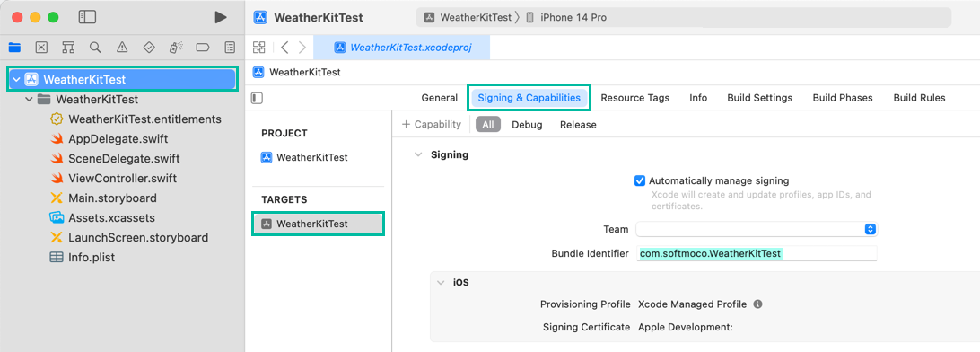980x352 pixels.
Task: Add a capability with + Capability
Action: (432, 125)
